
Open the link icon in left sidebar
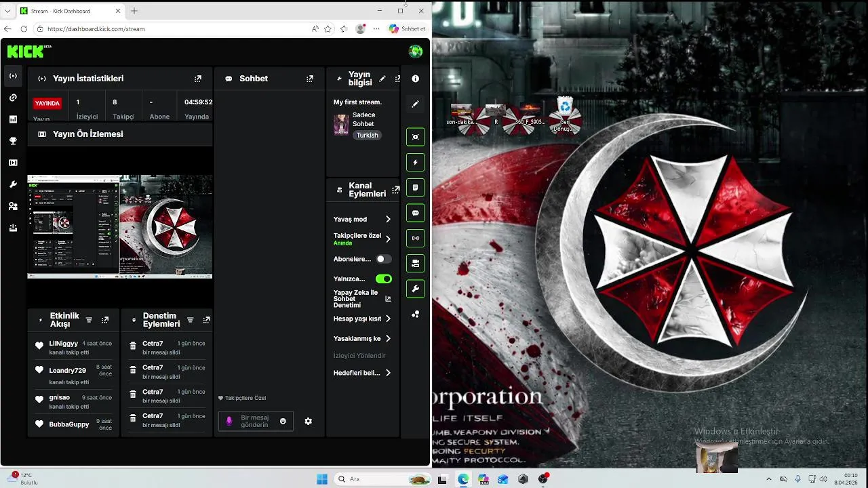point(13,98)
